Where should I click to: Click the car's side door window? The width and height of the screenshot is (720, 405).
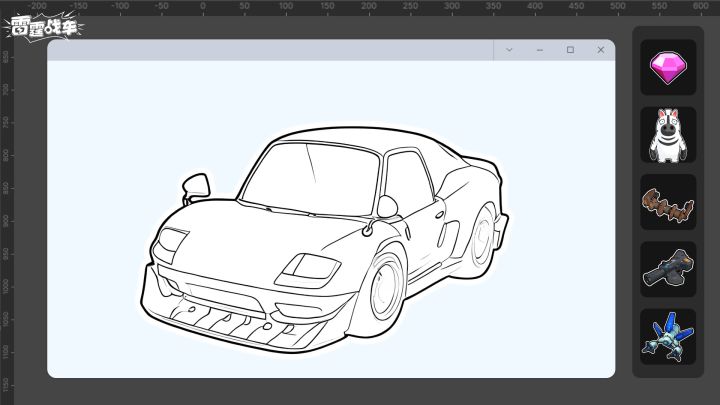(x=406, y=178)
